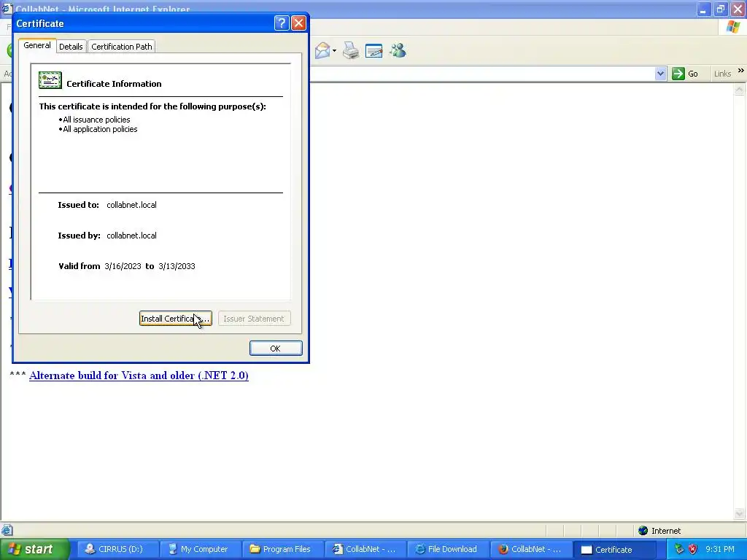Switch to File Download taskbar item
This screenshot has height=560, width=747.
448,550
